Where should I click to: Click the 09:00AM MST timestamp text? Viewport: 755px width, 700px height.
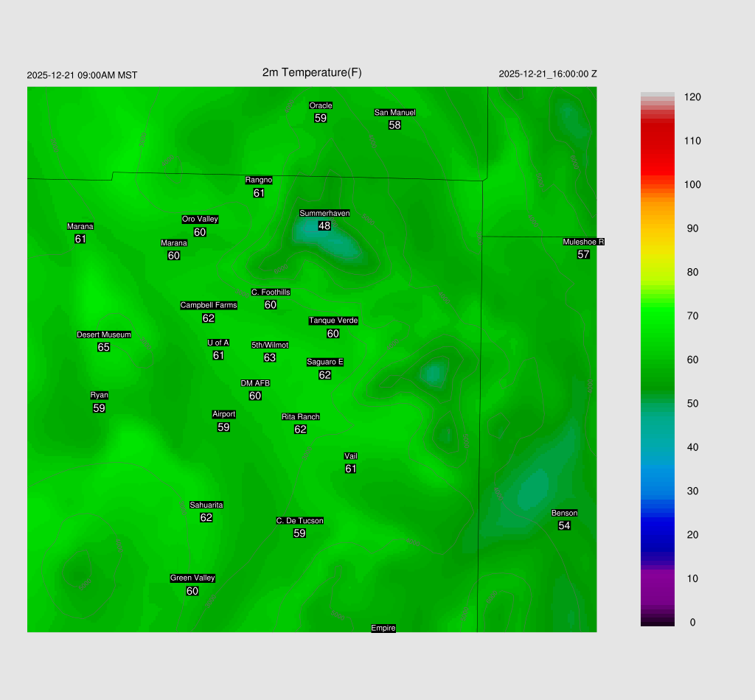pos(82,75)
